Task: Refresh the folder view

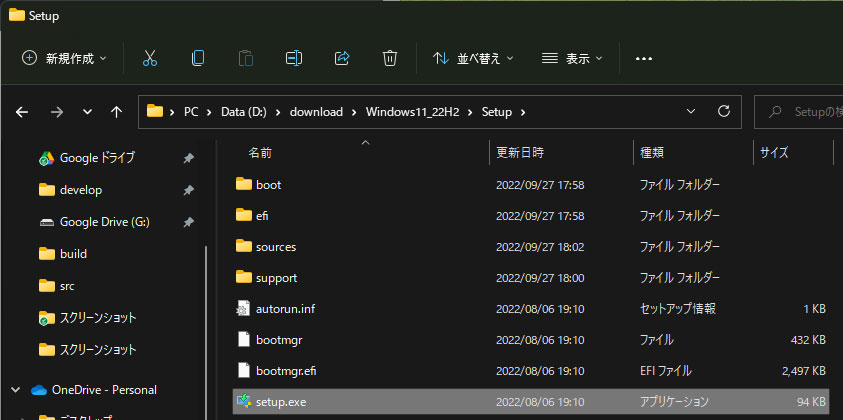Action: point(724,111)
